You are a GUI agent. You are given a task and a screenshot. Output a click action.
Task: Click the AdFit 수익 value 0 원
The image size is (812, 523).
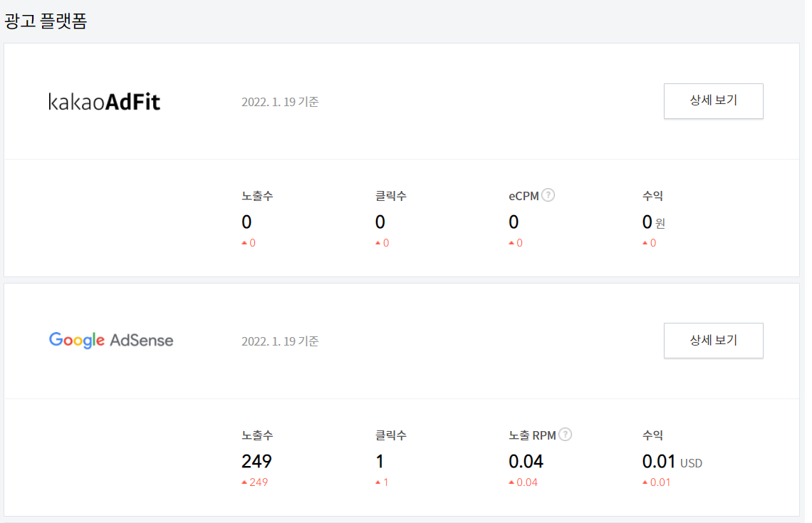pyautogui.click(x=654, y=222)
